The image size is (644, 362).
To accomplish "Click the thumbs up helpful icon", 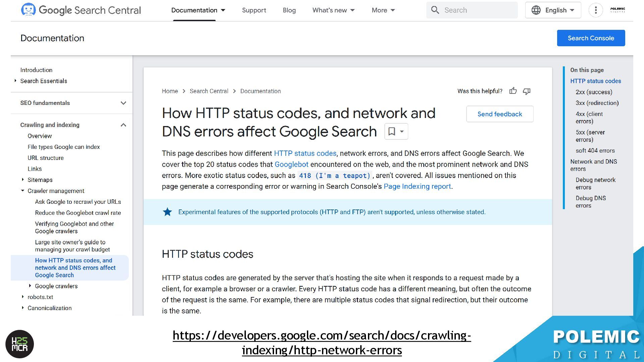I will coord(513,91).
